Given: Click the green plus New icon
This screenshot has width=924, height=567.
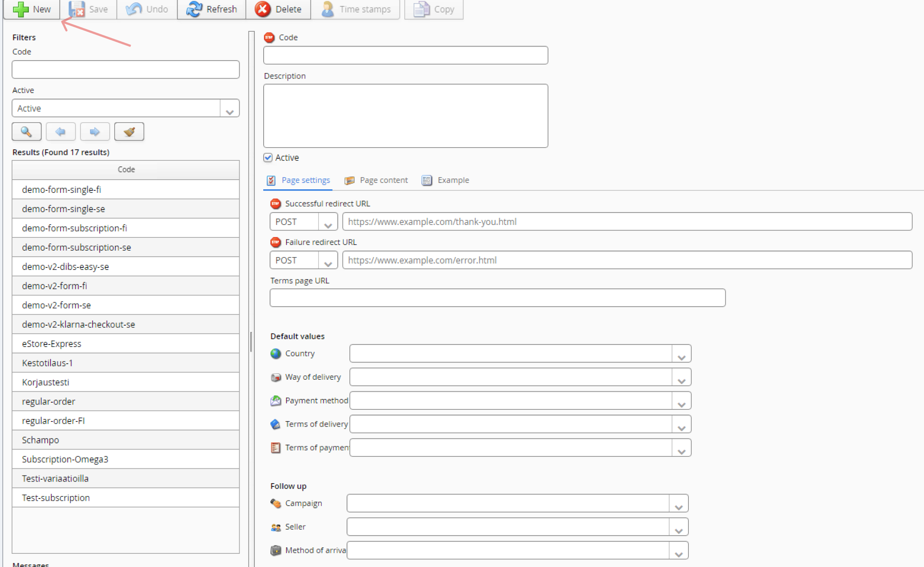Looking at the screenshot, I should 21,9.
